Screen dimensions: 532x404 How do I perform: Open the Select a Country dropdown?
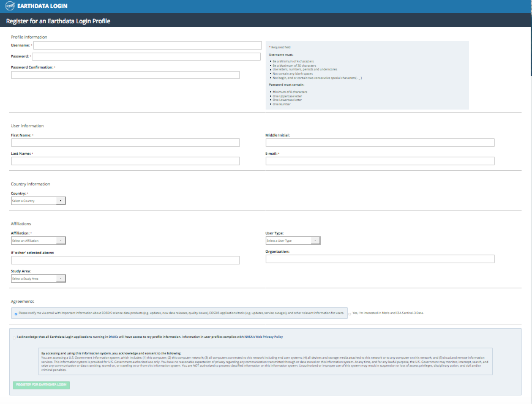38,201
